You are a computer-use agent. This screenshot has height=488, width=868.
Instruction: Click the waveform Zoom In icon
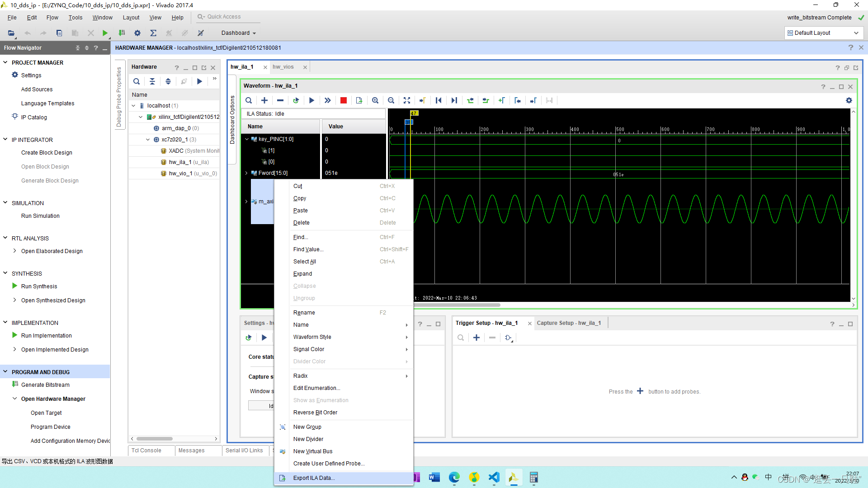[375, 100]
